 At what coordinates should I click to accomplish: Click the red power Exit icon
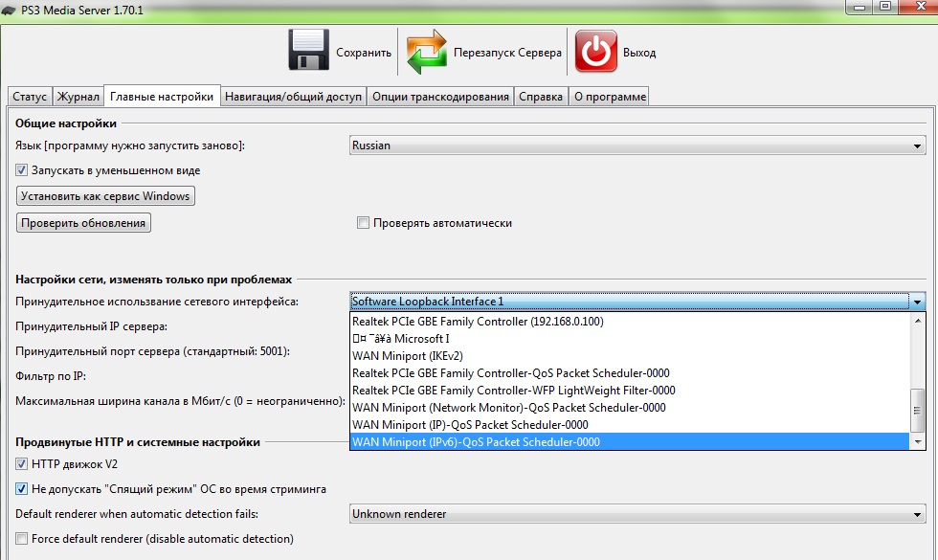(595, 52)
